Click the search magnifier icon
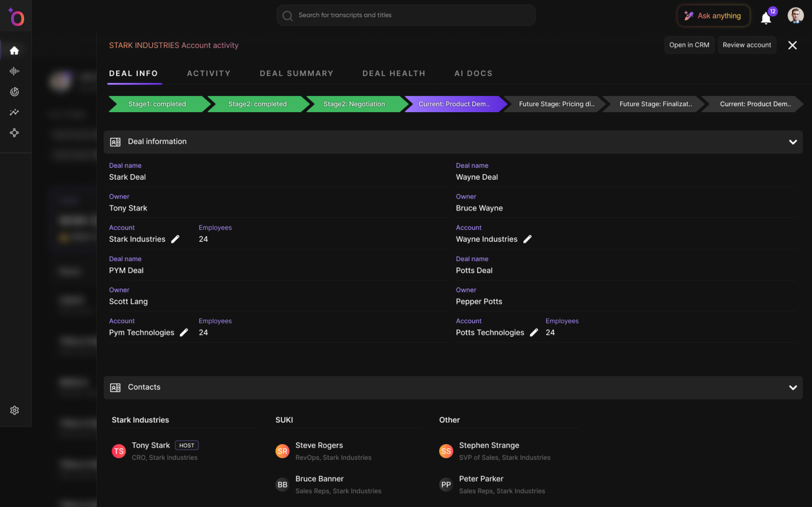This screenshot has height=507, width=812. click(x=288, y=16)
